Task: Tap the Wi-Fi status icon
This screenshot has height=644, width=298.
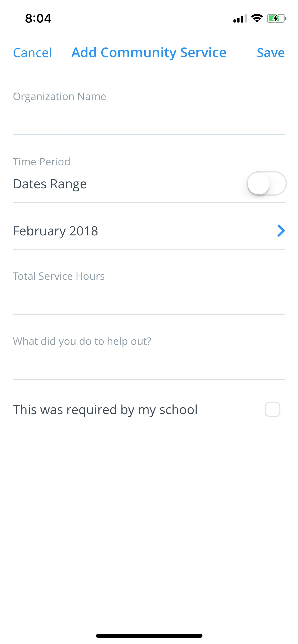Action: coord(257,18)
